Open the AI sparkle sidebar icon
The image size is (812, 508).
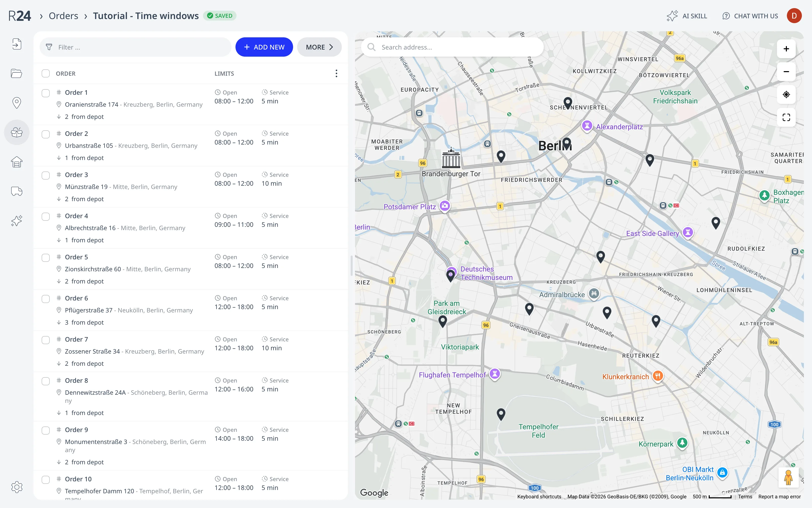tap(16, 221)
